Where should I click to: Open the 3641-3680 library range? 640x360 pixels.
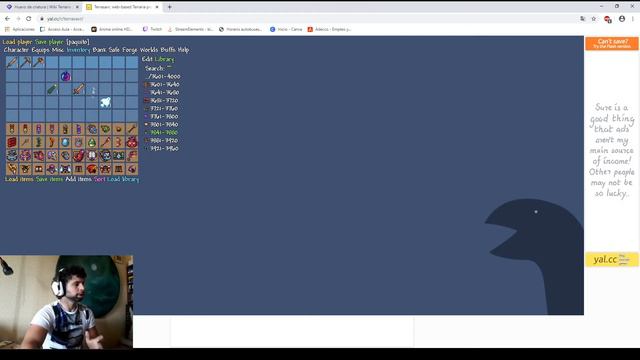point(162,93)
